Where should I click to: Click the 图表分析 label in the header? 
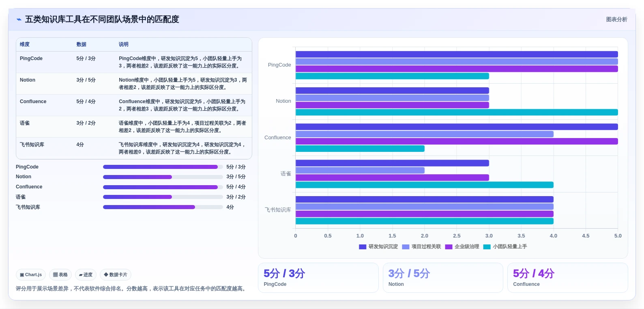click(616, 19)
